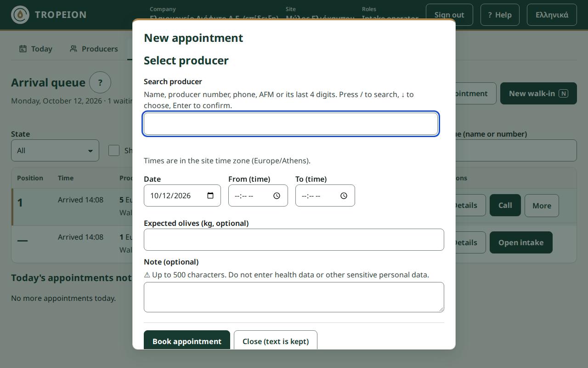The height and width of the screenshot is (368, 588).
Task: Click the Europe/Athens time zone note
Action: click(227, 161)
